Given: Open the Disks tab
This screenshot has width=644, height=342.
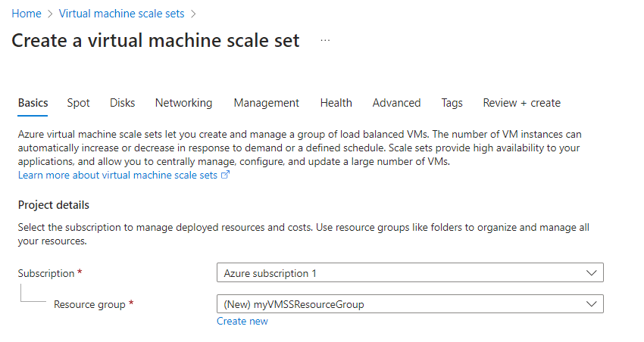Looking at the screenshot, I should point(122,103).
